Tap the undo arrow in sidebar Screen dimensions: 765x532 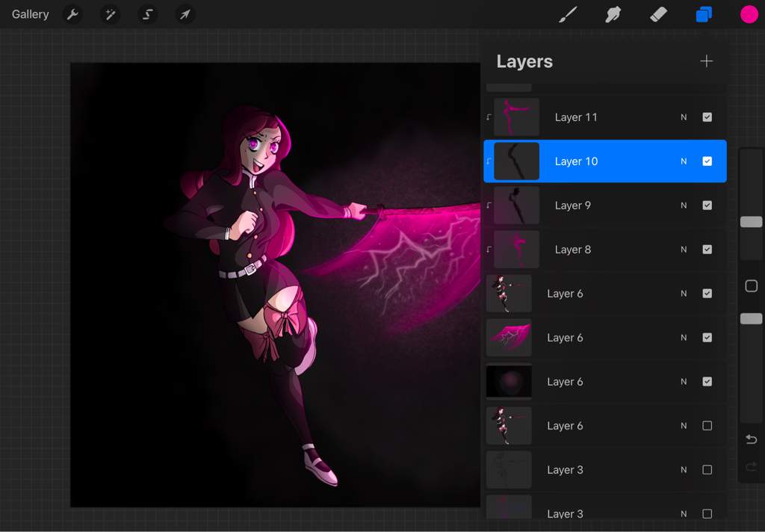(x=751, y=439)
